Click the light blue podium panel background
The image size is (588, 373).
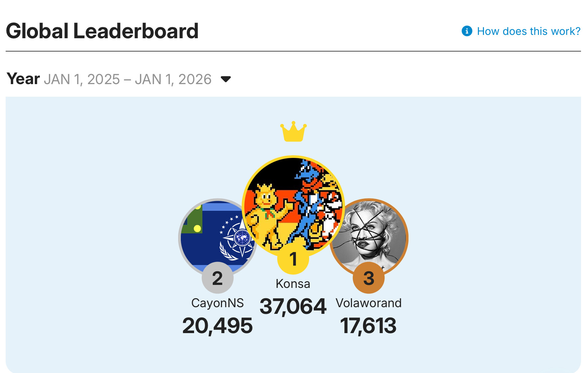(100, 233)
